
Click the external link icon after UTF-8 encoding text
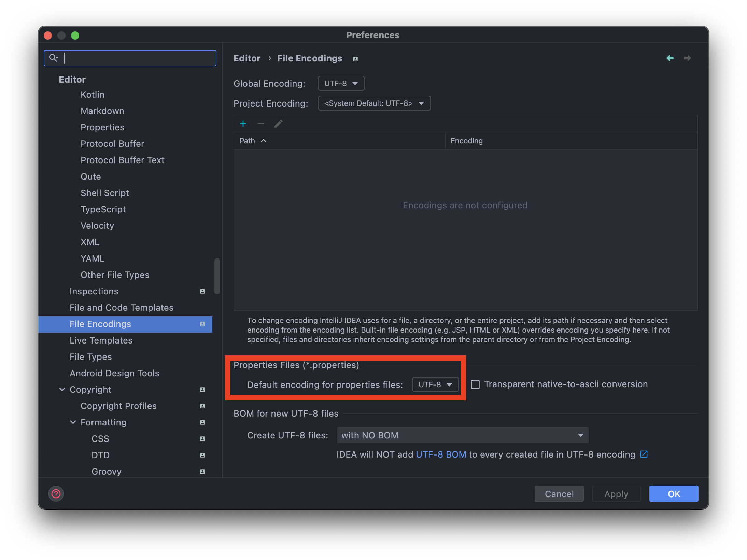click(644, 454)
